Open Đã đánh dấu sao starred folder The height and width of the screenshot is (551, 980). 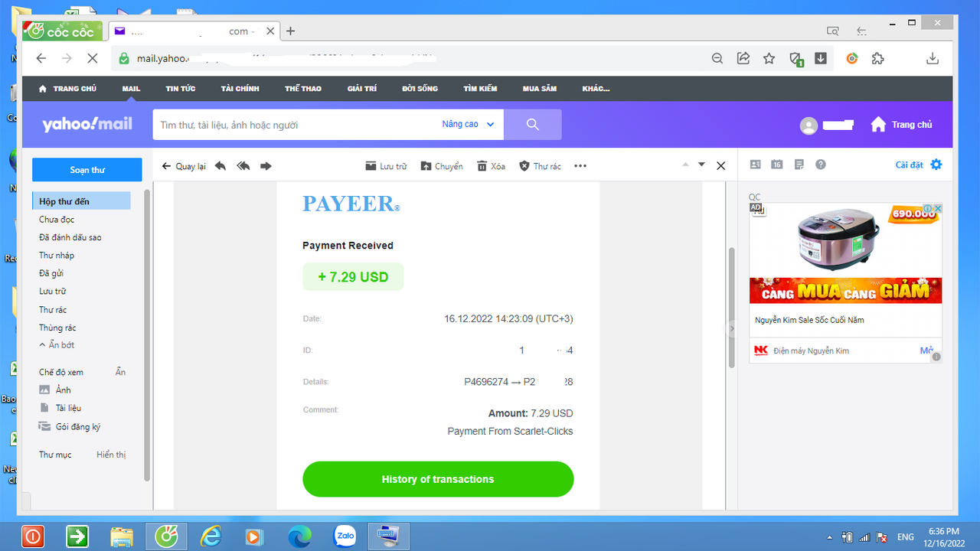pos(70,237)
